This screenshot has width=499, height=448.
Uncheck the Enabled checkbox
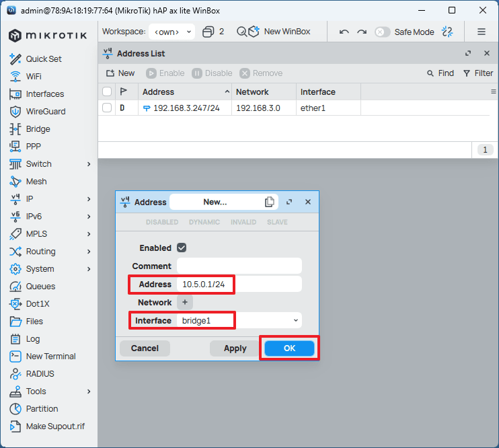[x=182, y=248]
